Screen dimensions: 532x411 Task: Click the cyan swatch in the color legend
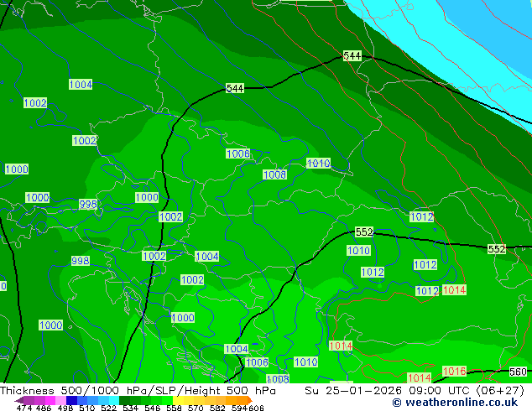[114, 400]
